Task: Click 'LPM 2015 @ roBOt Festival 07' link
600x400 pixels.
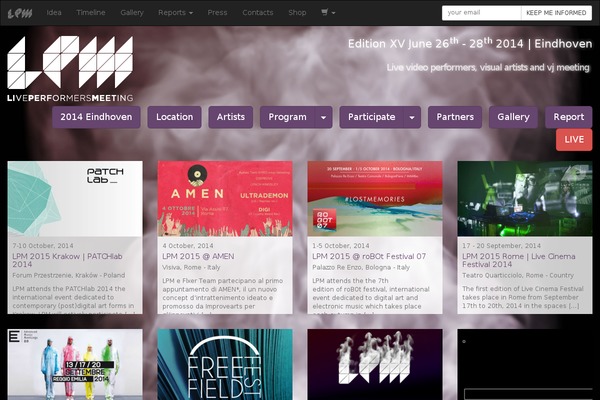Action: pos(369,256)
